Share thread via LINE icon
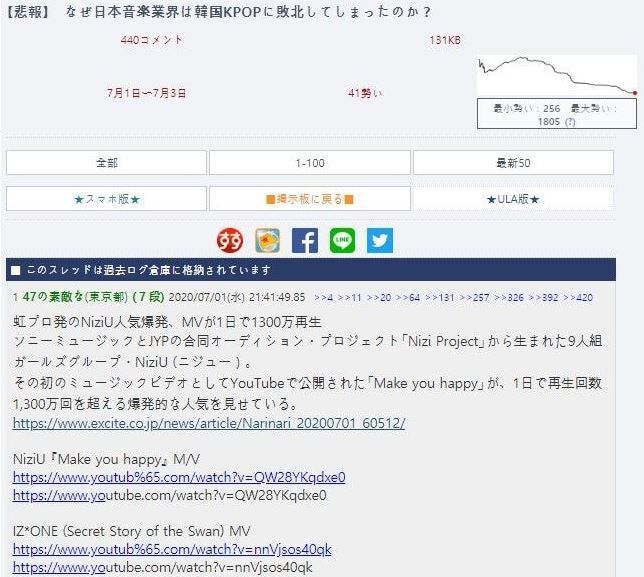The image size is (644, 577). [x=343, y=240]
